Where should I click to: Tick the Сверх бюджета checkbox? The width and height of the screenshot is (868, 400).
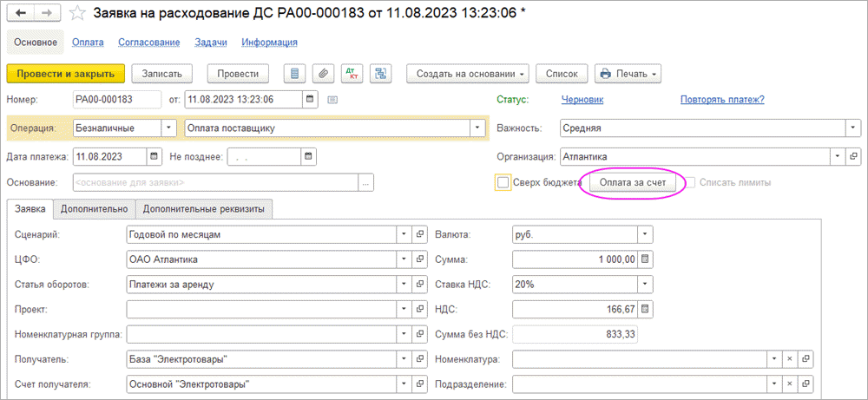[503, 183]
